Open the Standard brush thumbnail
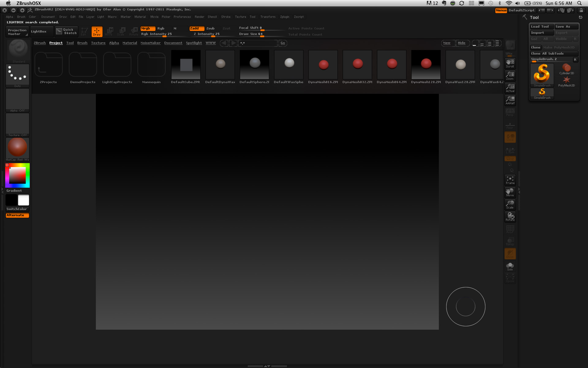 [18, 51]
